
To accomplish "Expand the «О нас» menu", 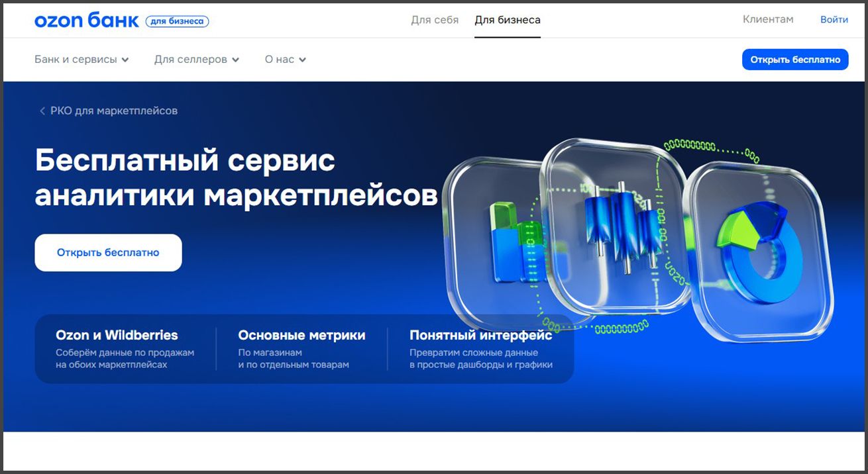I will [286, 60].
